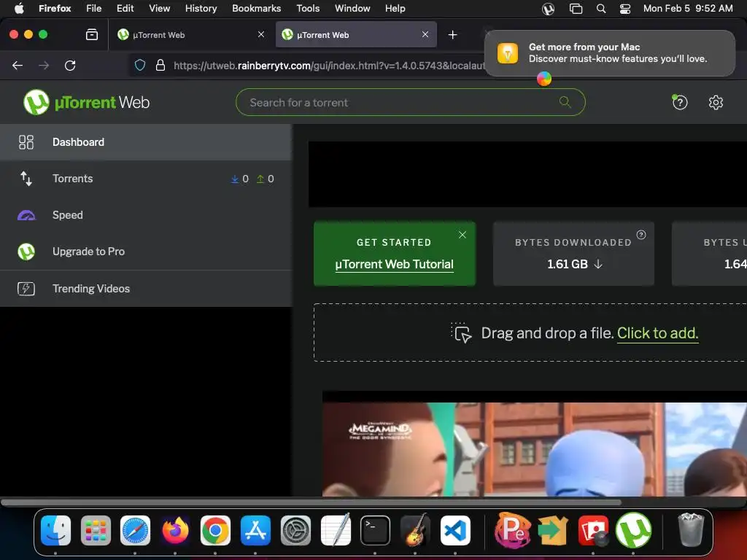Click the search magnifier icon in torrent search
The height and width of the screenshot is (560, 747).
click(565, 102)
